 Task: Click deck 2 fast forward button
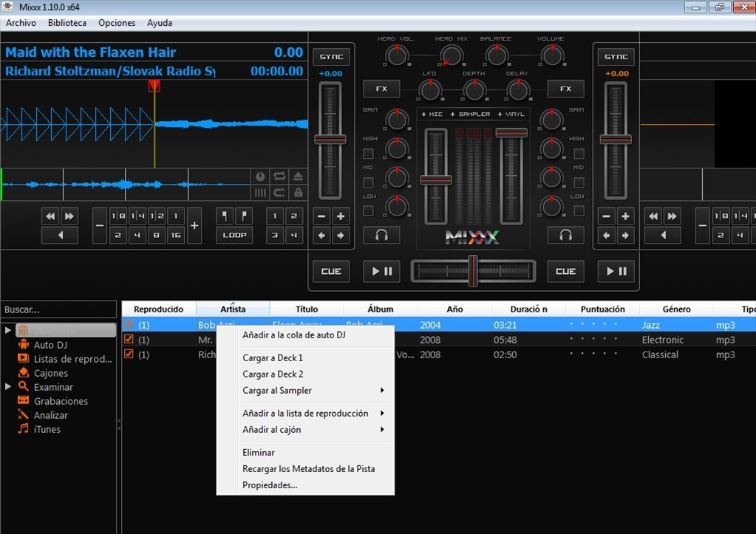[672, 216]
